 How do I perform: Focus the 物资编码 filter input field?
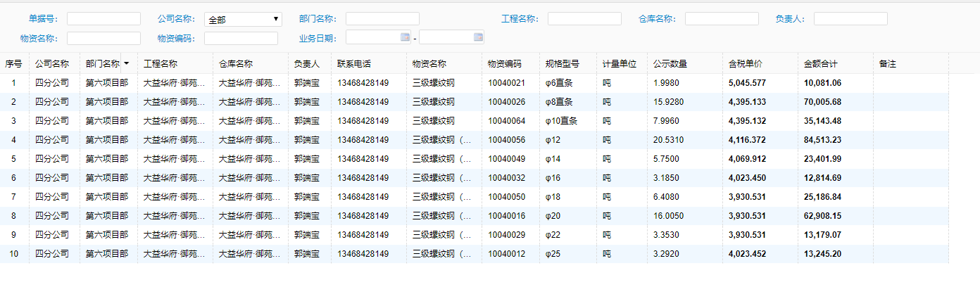pyautogui.click(x=241, y=38)
